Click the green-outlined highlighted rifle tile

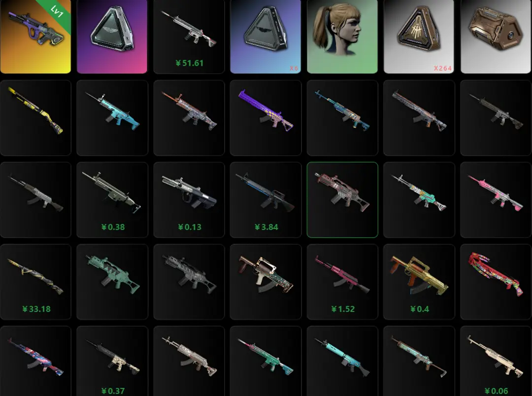342,200
